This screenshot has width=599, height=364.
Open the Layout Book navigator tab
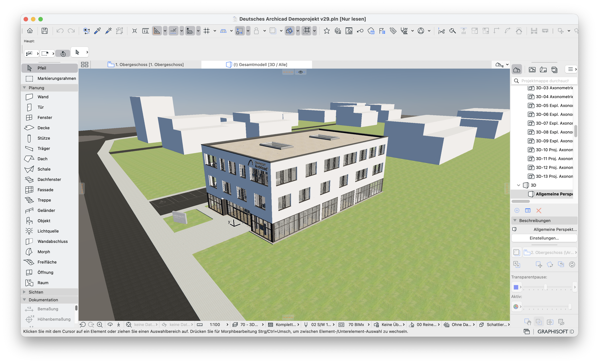click(543, 70)
